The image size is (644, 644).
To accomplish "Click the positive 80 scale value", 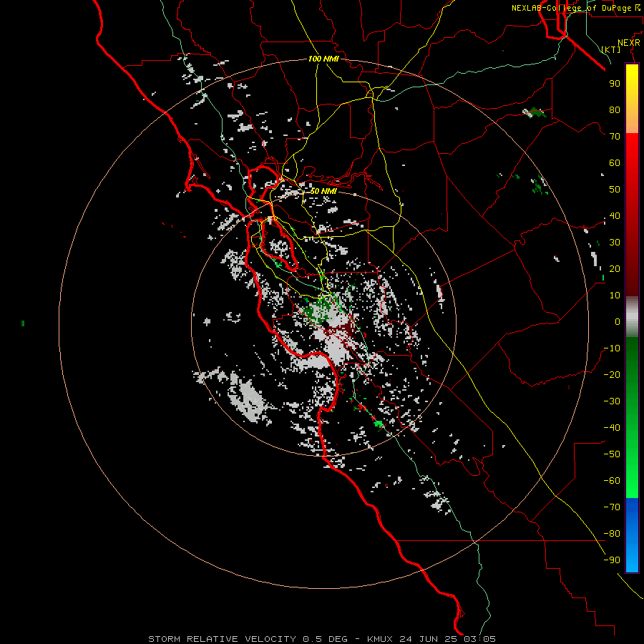I will coord(615,109).
